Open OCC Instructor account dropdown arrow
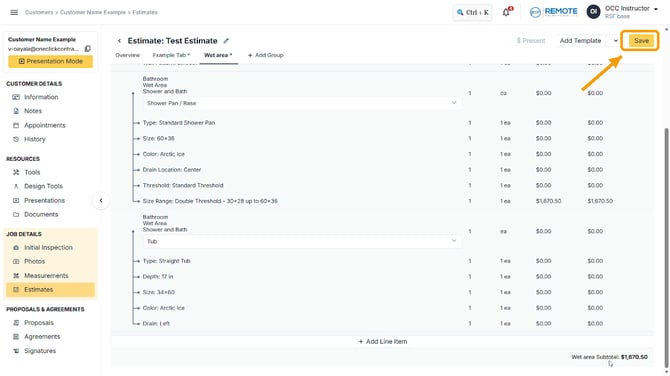This screenshot has width=670, height=376. 656,9
